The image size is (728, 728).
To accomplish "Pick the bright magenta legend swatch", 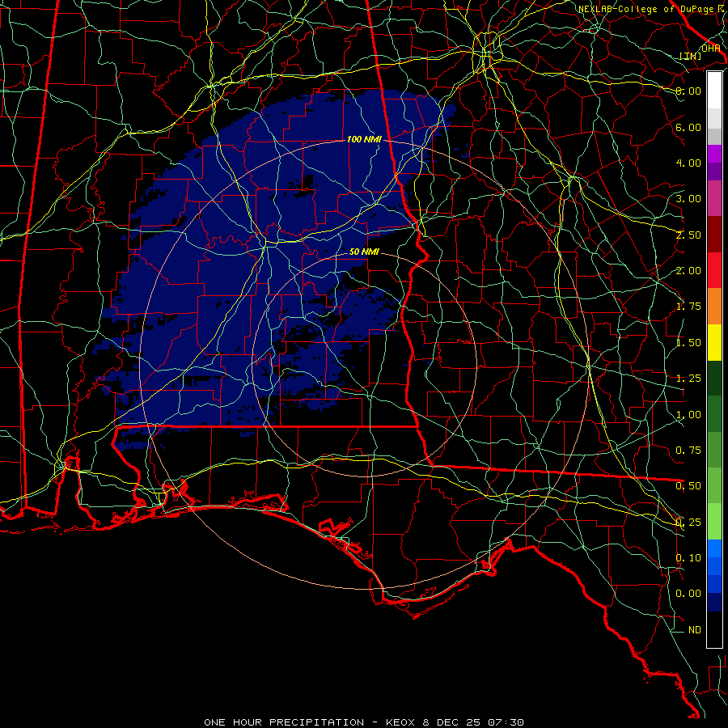I will pyautogui.click(x=714, y=154).
